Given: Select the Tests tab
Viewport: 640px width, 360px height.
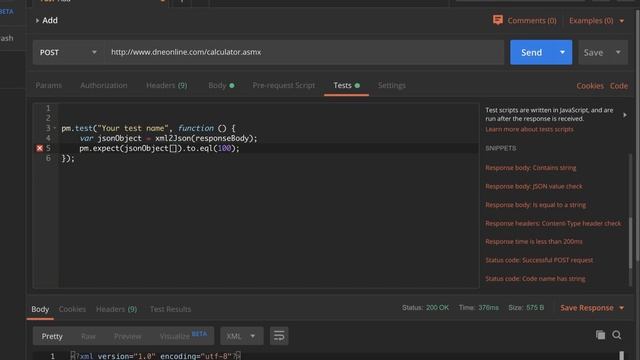Looking at the screenshot, I should click(346, 85).
